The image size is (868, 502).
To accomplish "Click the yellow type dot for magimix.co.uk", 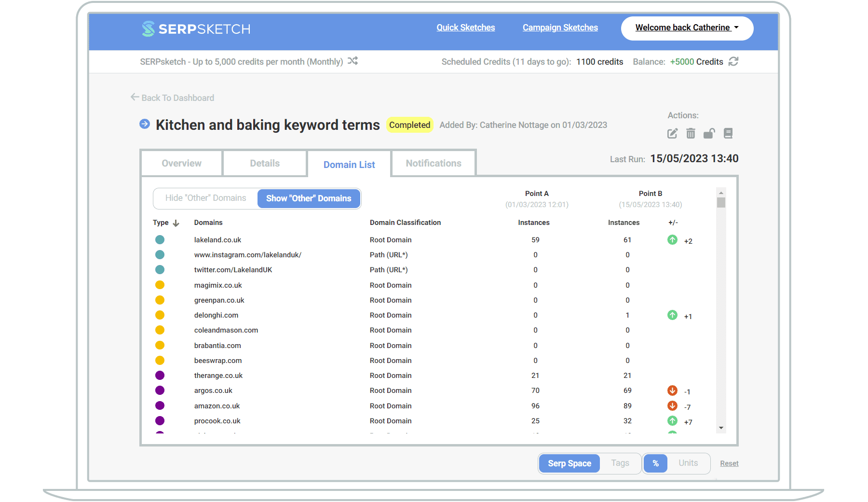I will coord(160,285).
